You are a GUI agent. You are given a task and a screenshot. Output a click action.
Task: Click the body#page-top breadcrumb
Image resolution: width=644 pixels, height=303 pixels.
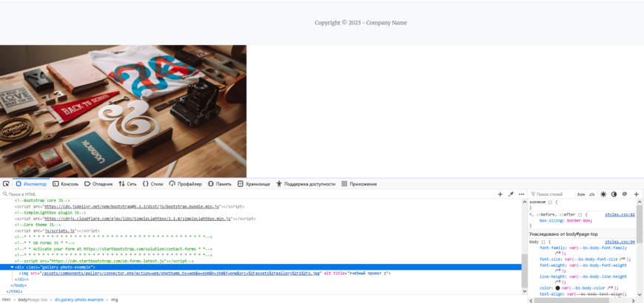33,300
